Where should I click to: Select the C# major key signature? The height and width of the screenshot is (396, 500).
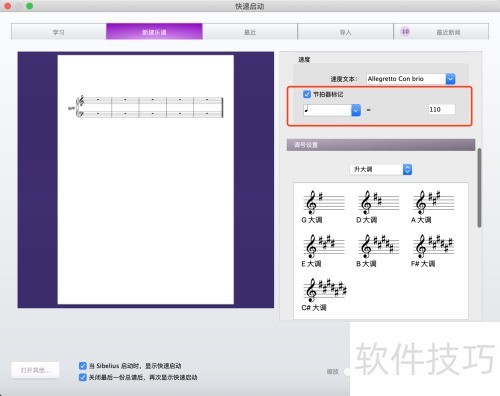(325, 295)
